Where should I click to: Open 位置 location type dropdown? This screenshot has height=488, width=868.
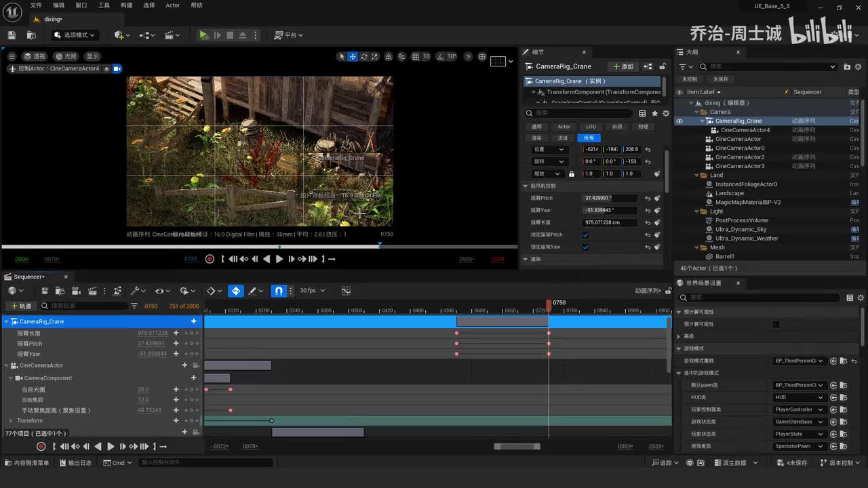pyautogui.click(x=549, y=149)
